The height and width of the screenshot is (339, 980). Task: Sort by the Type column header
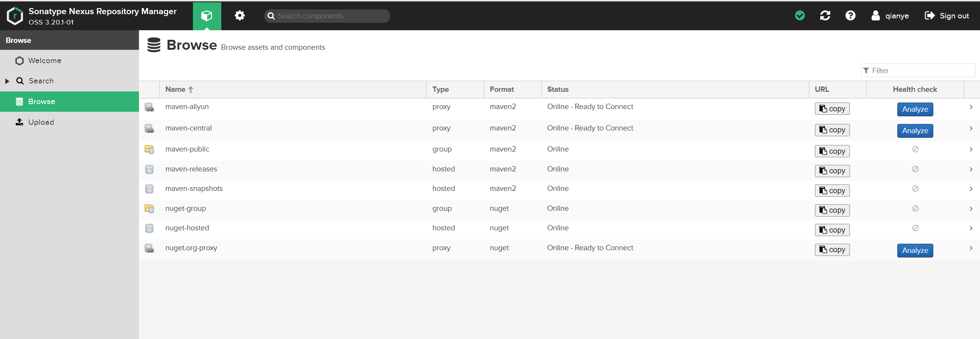pos(455,90)
